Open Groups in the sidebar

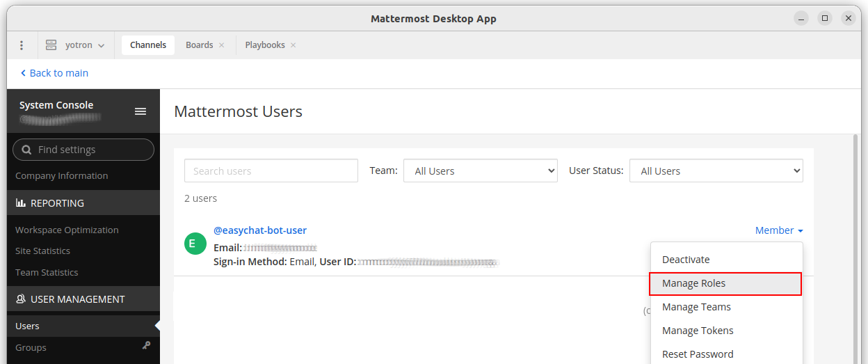[x=31, y=348]
